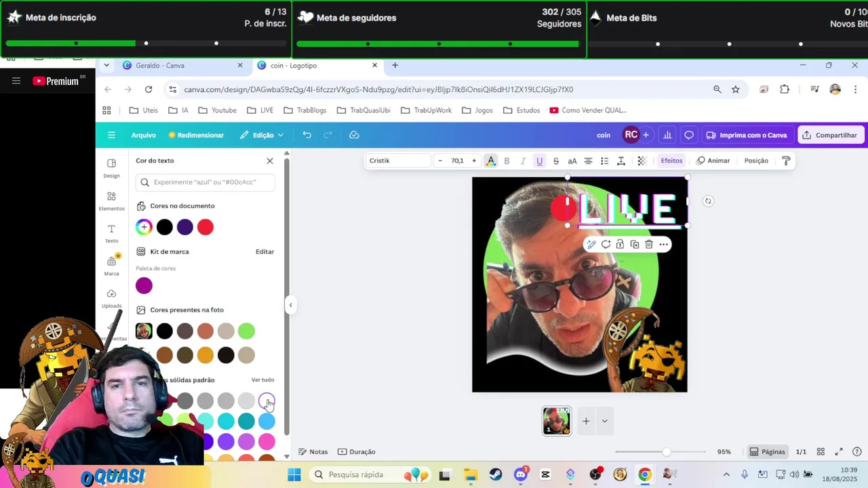
Task: Toggle italic formatting
Action: (x=523, y=161)
